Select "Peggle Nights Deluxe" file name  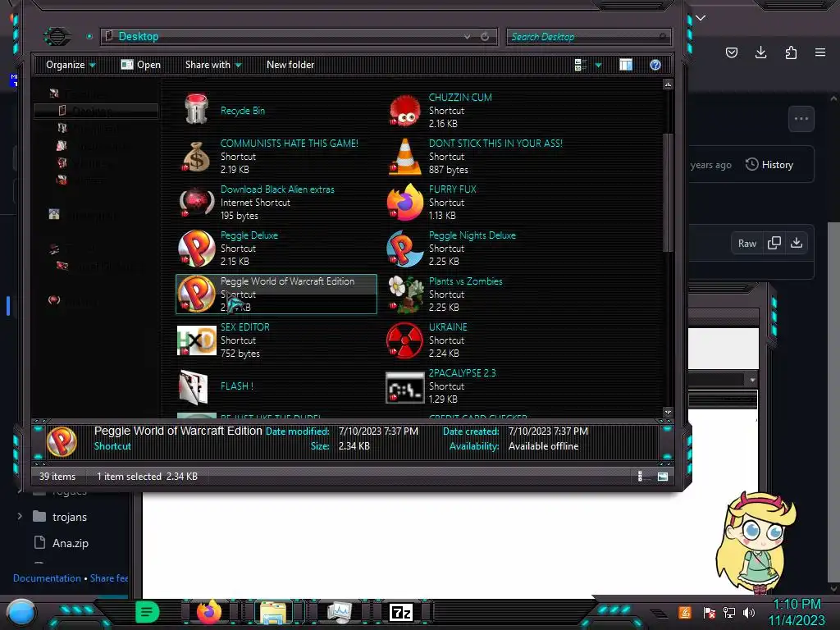click(x=472, y=235)
